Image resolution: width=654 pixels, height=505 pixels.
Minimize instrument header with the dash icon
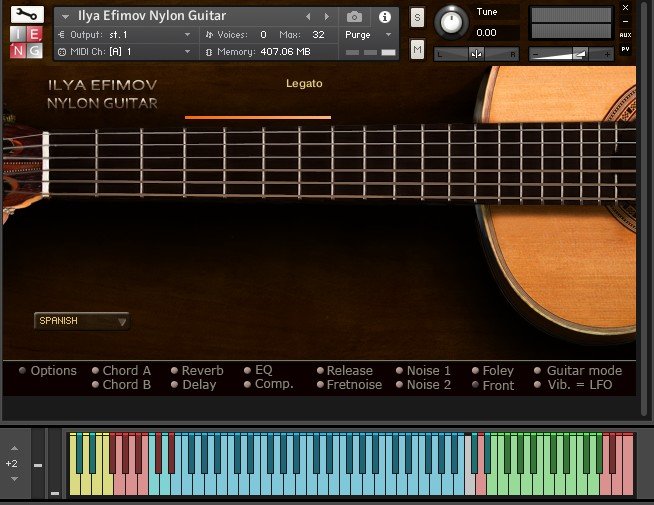tap(625, 21)
